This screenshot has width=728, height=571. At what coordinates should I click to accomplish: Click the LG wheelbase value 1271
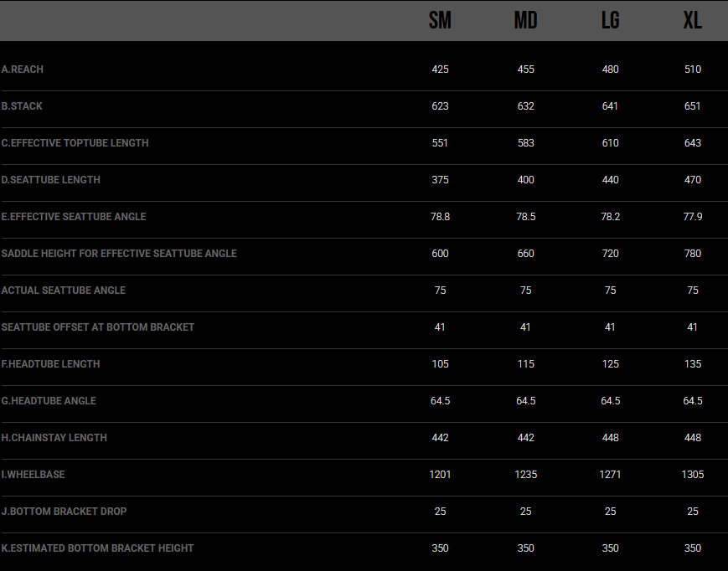[610, 475]
